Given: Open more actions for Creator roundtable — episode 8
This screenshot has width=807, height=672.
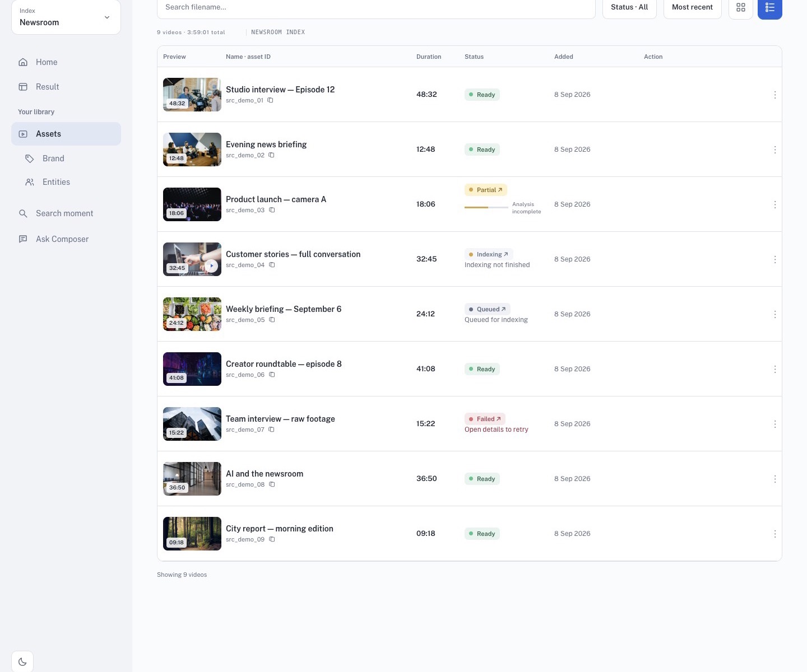Looking at the screenshot, I should coord(775,369).
